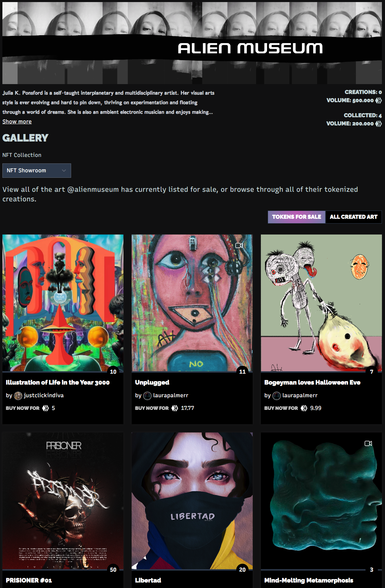Click the video icon on Mind-Melting Metamorphosis

pos(368,443)
